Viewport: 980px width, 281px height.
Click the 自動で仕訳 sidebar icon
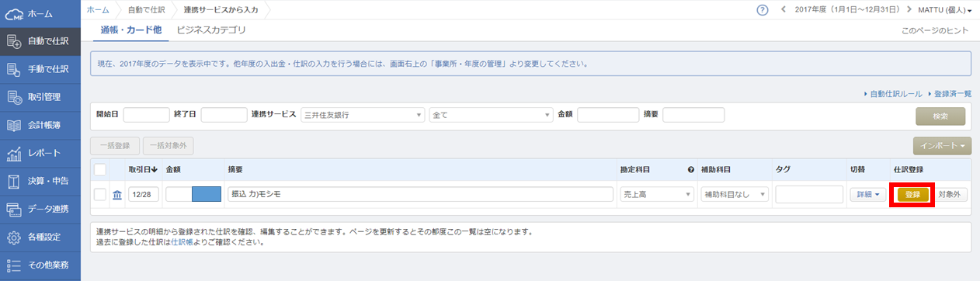13,42
